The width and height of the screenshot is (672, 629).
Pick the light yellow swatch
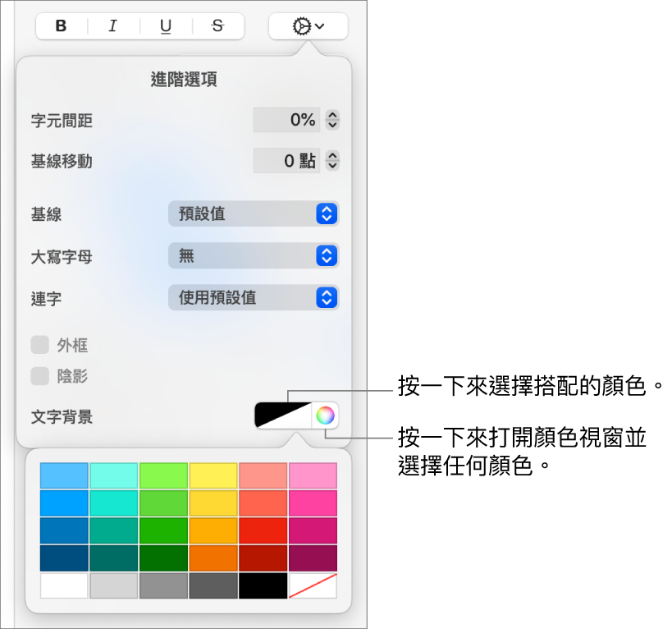pyautogui.click(x=213, y=475)
